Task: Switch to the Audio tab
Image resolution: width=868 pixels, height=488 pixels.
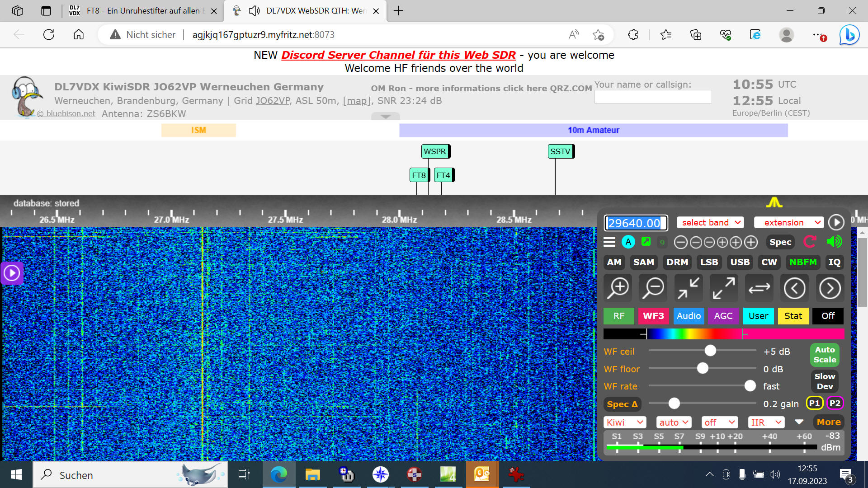Action: [689, 316]
